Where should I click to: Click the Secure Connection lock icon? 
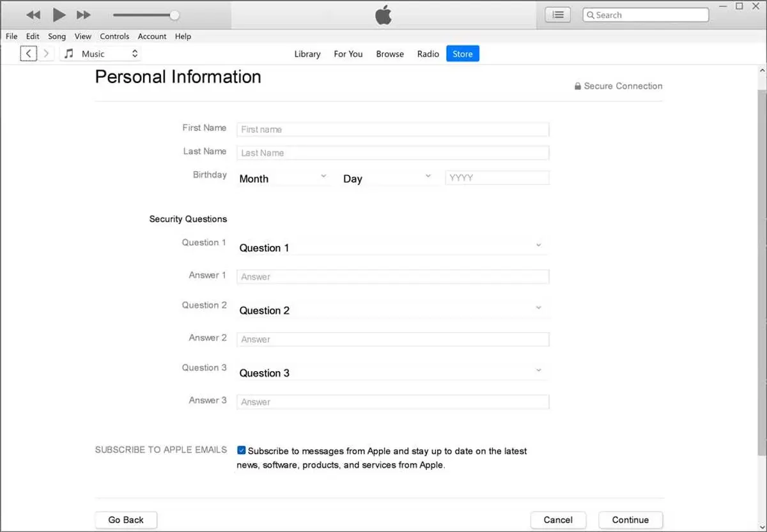[x=577, y=86]
